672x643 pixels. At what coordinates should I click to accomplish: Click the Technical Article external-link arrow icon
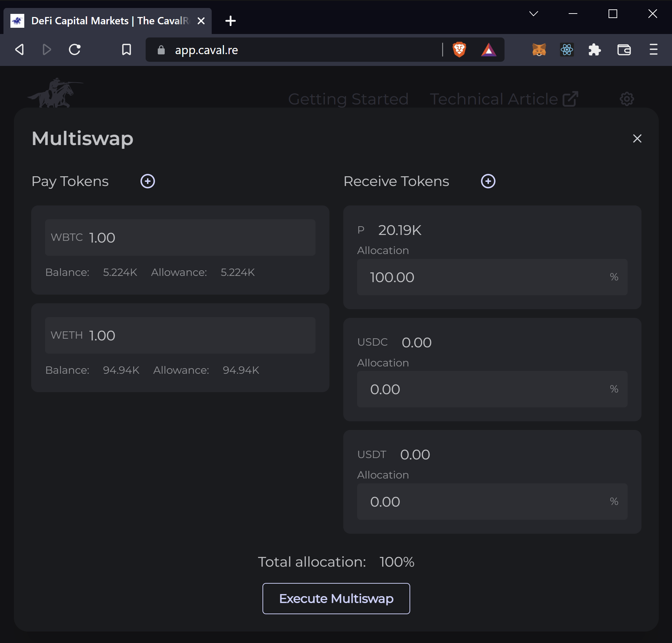[570, 99]
